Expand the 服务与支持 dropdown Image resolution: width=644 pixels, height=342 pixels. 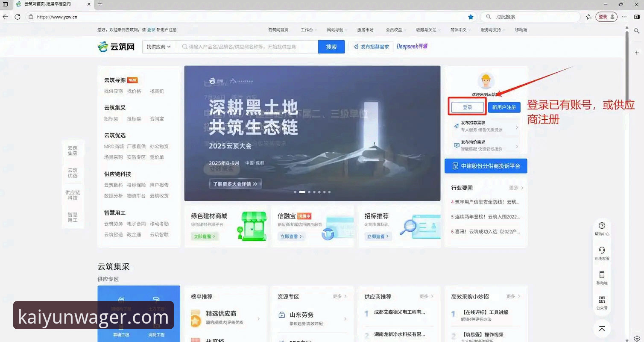pos(493,30)
